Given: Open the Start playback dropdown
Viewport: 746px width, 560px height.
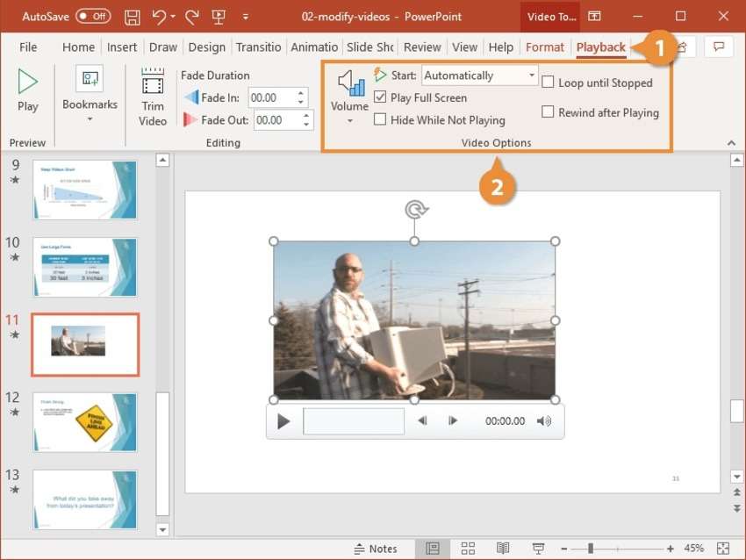Looking at the screenshot, I should (533, 75).
